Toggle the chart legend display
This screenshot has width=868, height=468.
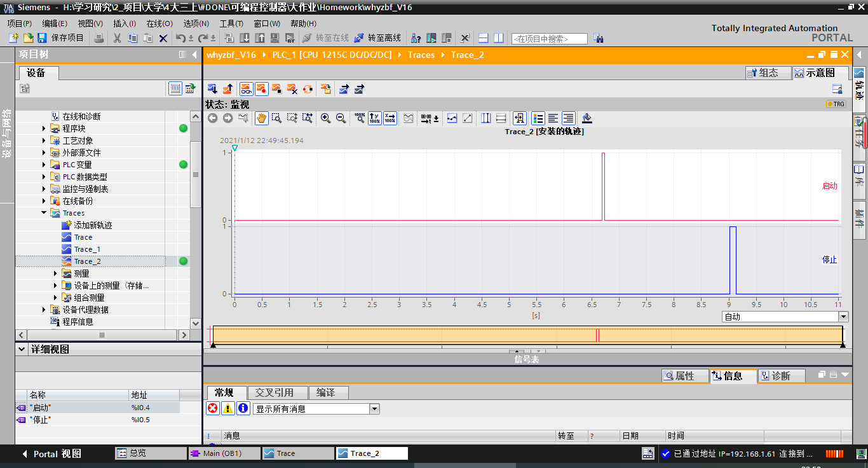pyautogui.click(x=538, y=118)
